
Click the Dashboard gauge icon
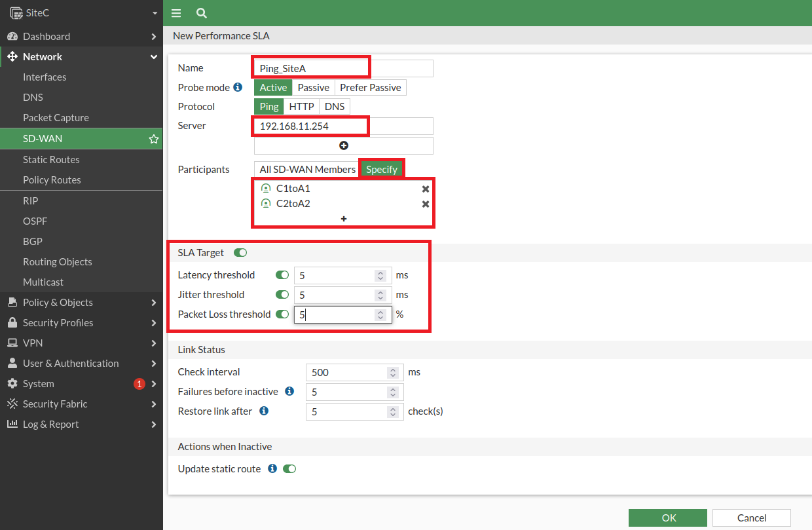pyautogui.click(x=12, y=36)
